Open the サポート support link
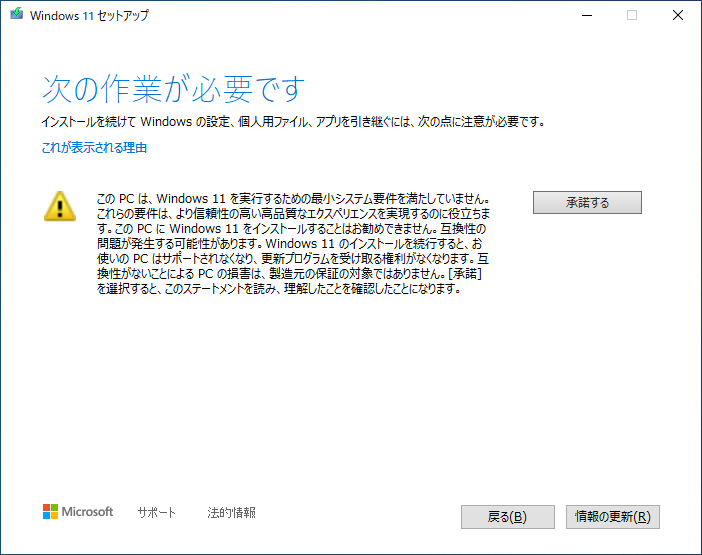702x555 pixels. [x=156, y=512]
